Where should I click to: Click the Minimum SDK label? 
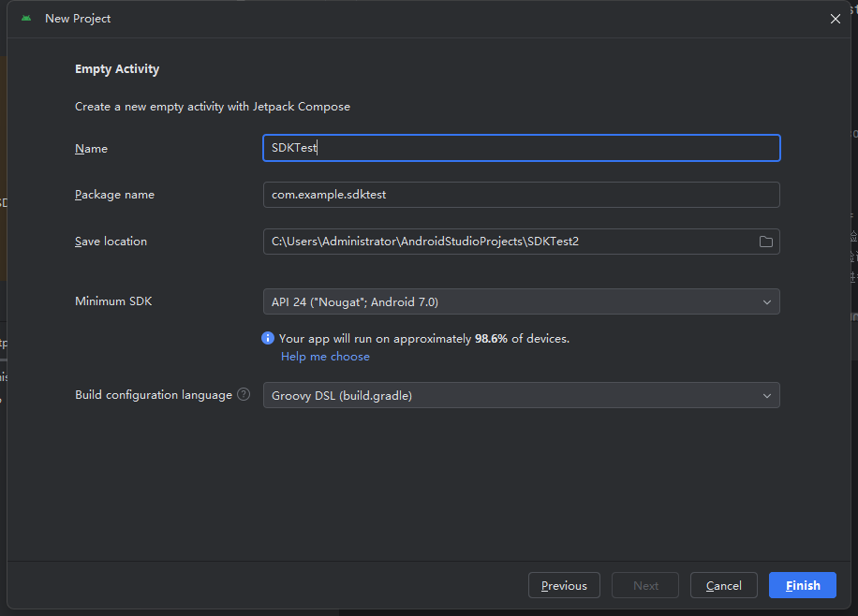pos(113,301)
